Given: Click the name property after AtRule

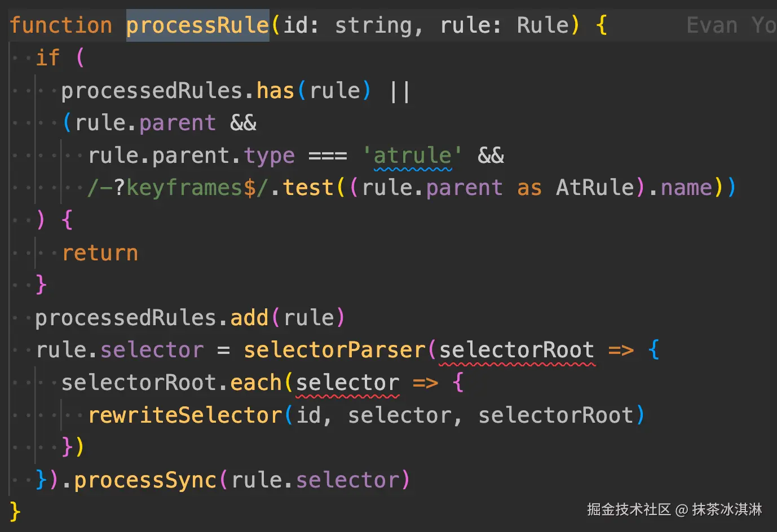Looking at the screenshot, I should [x=686, y=188].
